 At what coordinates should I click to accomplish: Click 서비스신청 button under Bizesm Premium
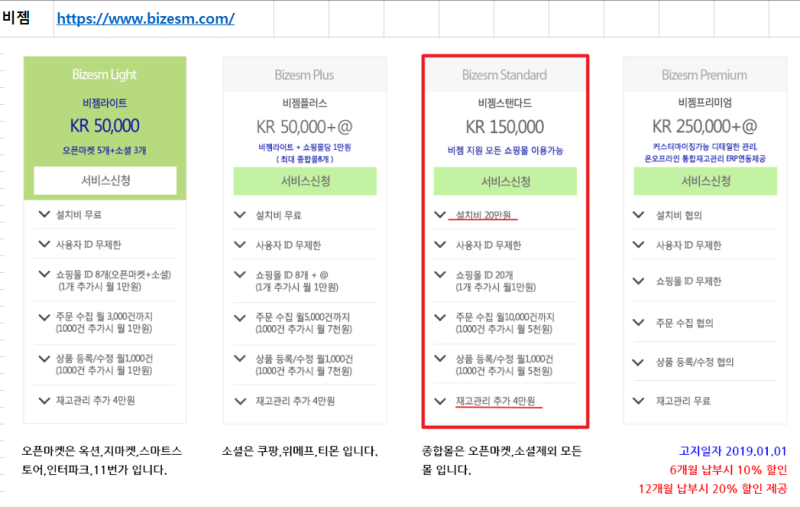coord(705,181)
